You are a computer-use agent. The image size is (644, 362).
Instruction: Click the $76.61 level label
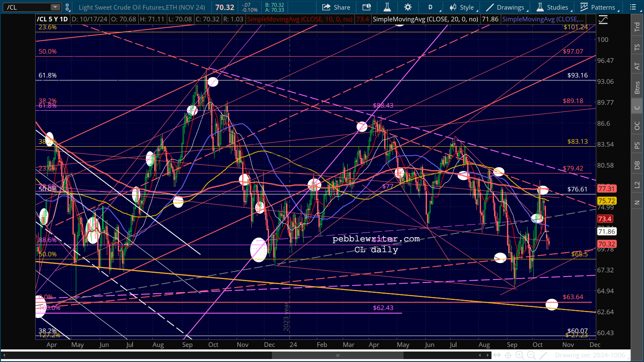pyautogui.click(x=577, y=189)
